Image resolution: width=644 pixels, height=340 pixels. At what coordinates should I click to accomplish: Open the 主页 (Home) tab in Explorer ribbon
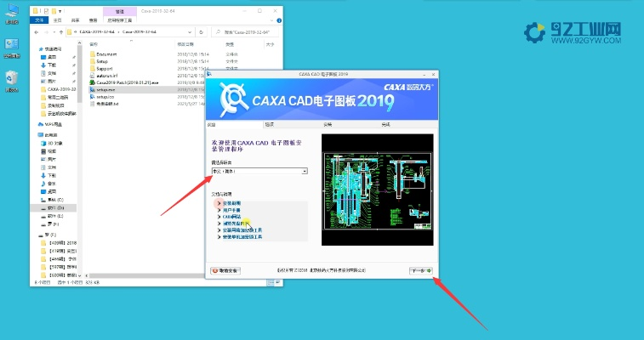(58, 20)
